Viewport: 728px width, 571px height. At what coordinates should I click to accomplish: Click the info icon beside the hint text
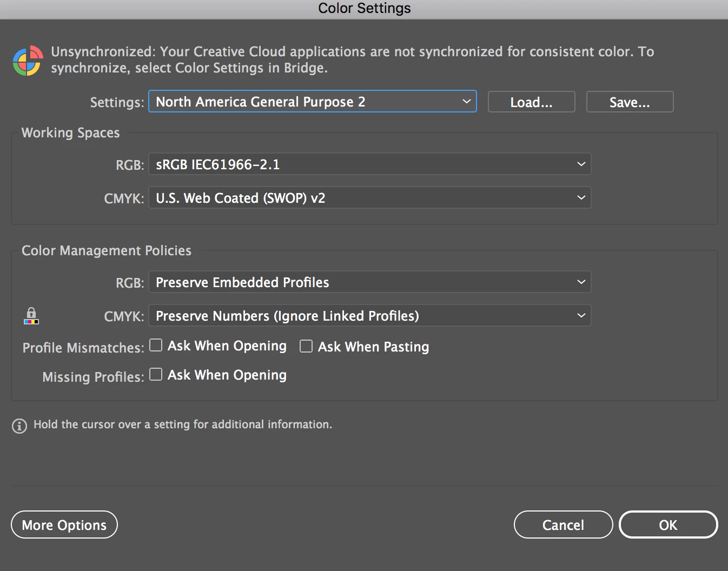point(19,426)
